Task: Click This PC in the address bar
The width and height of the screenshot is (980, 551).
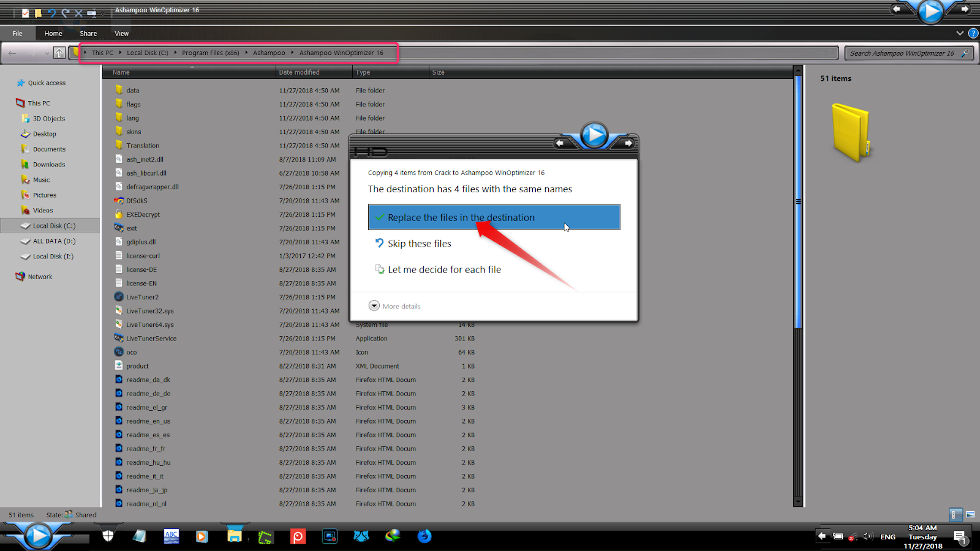Action: point(102,53)
